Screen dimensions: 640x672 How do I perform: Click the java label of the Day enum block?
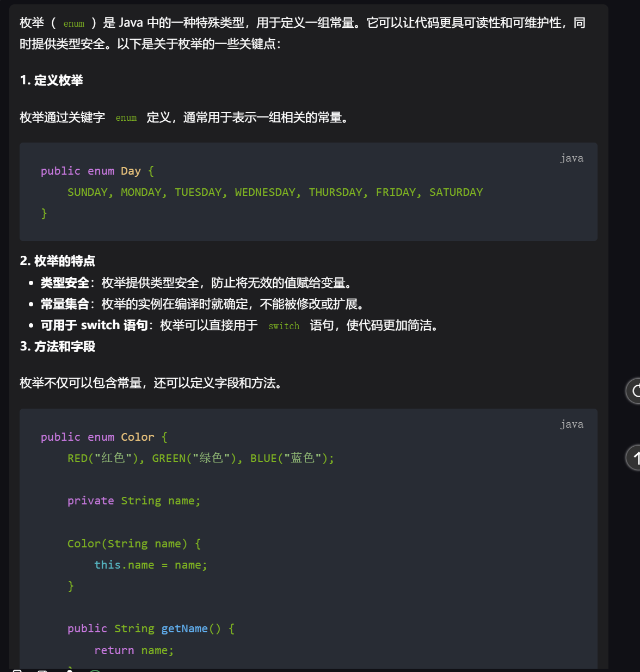[x=571, y=158]
